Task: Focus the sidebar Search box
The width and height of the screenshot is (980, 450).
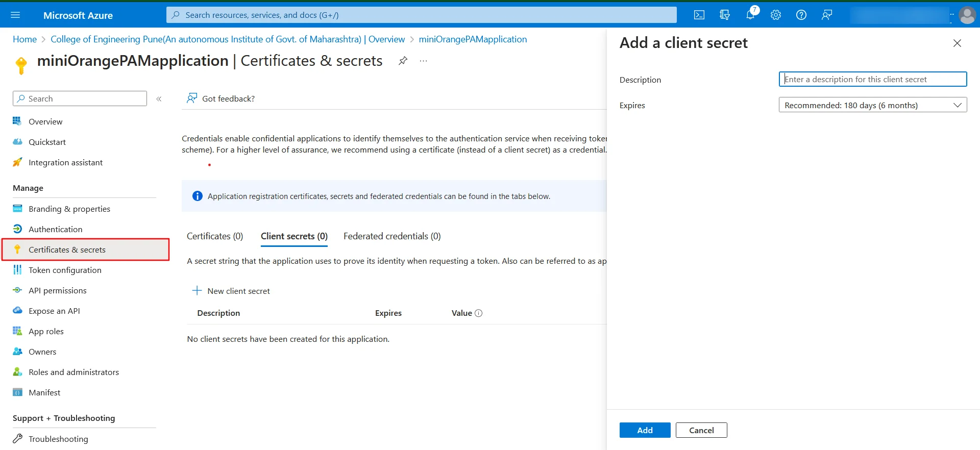Action: pos(80,98)
